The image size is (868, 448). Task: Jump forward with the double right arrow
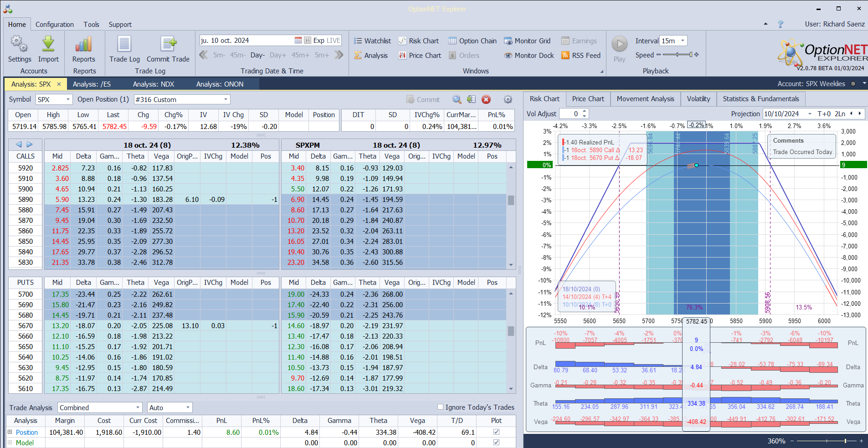(339, 55)
